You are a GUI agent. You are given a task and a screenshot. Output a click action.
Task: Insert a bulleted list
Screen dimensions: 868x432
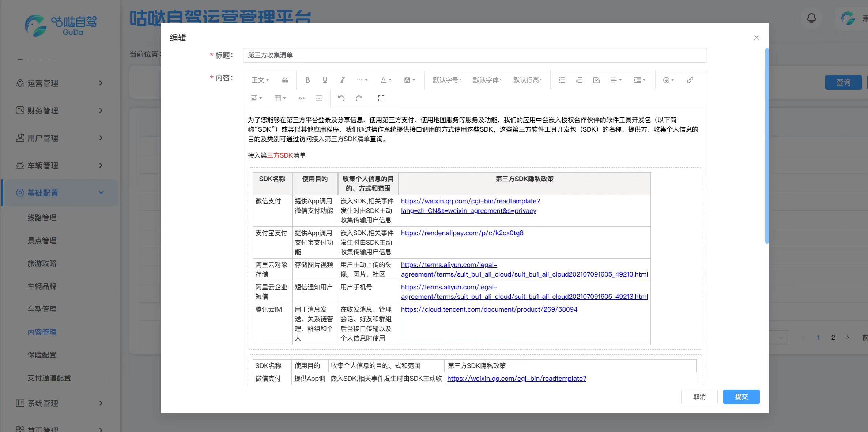coord(562,80)
